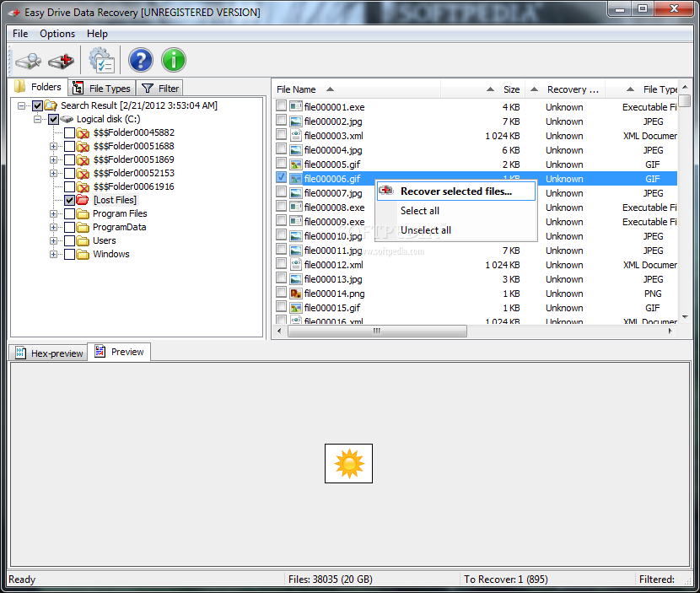Image resolution: width=700 pixels, height=593 pixels.
Task: Open the File menu
Action: tap(20, 34)
